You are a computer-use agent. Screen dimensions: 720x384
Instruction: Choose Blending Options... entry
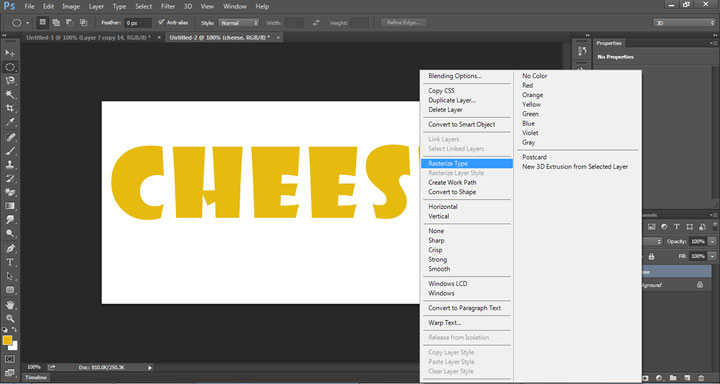tap(455, 76)
